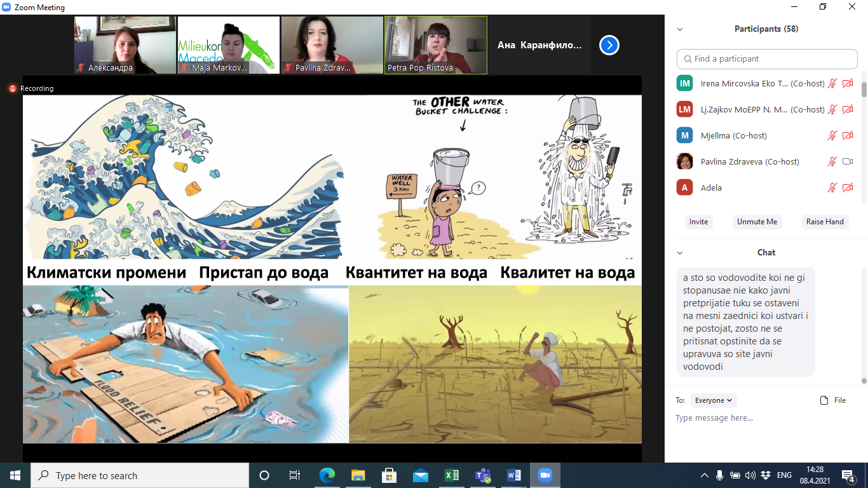Click muted mic icon for Pavlina Zdraveva
Screen dimensions: 868x488
click(x=832, y=161)
